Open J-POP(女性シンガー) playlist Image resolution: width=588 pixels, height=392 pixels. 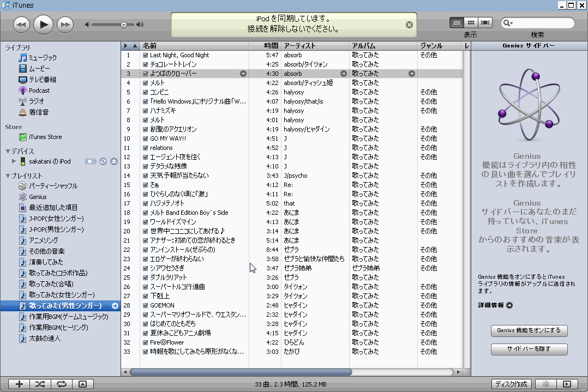coord(51,219)
